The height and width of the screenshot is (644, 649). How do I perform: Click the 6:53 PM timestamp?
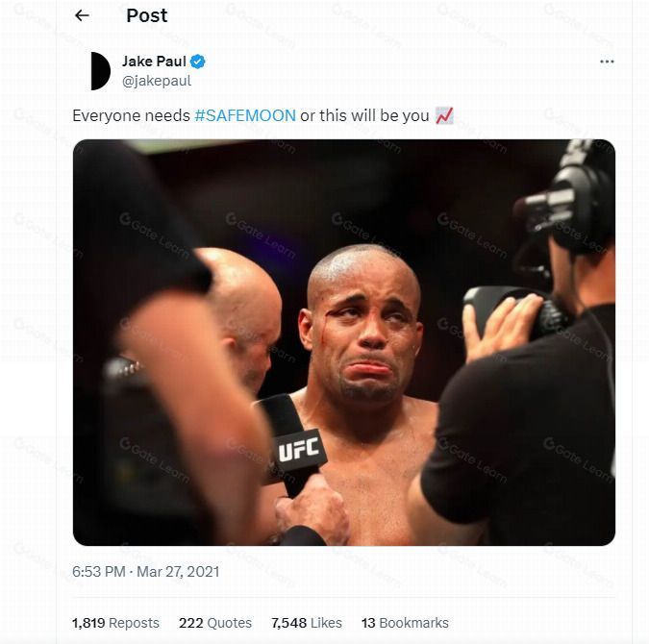99,572
